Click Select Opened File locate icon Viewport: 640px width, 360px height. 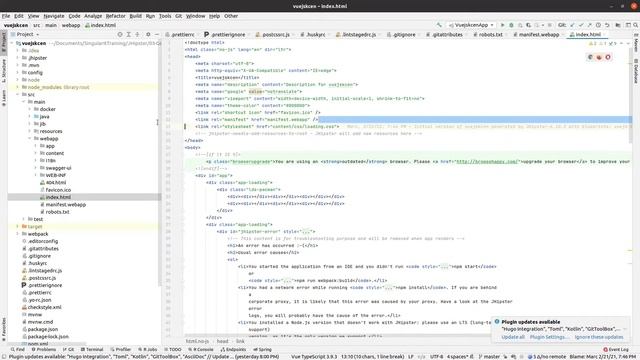[120, 35]
